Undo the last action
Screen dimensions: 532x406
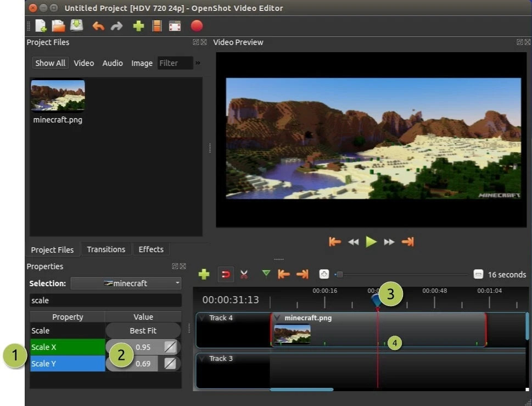98,25
